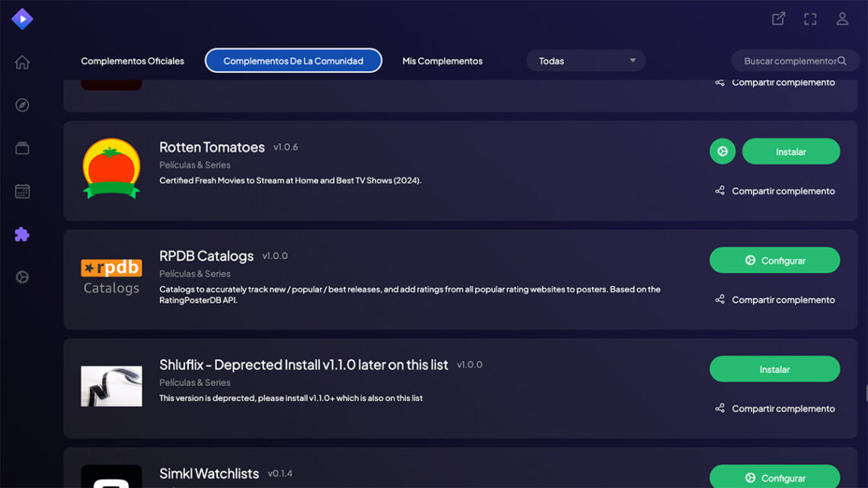Open the user profile icon
The height and width of the screenshot is (488, 868).
pyautogui.click(x=842, y=19)
